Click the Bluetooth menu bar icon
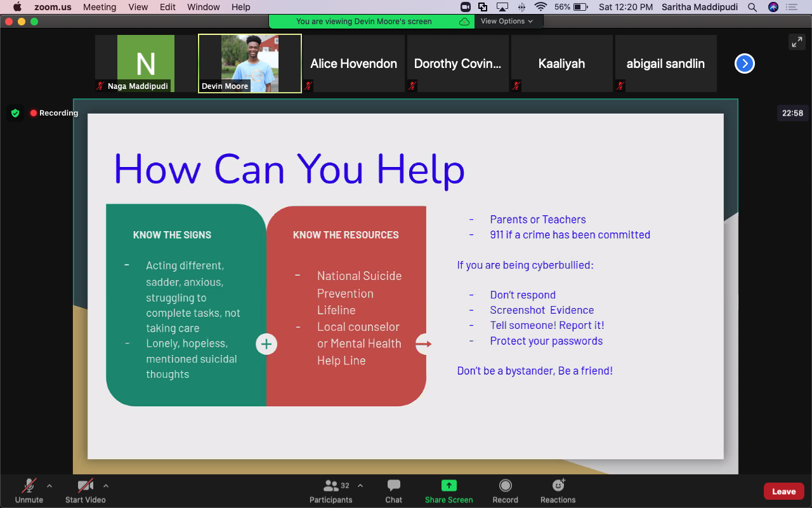 click(522, 7)
